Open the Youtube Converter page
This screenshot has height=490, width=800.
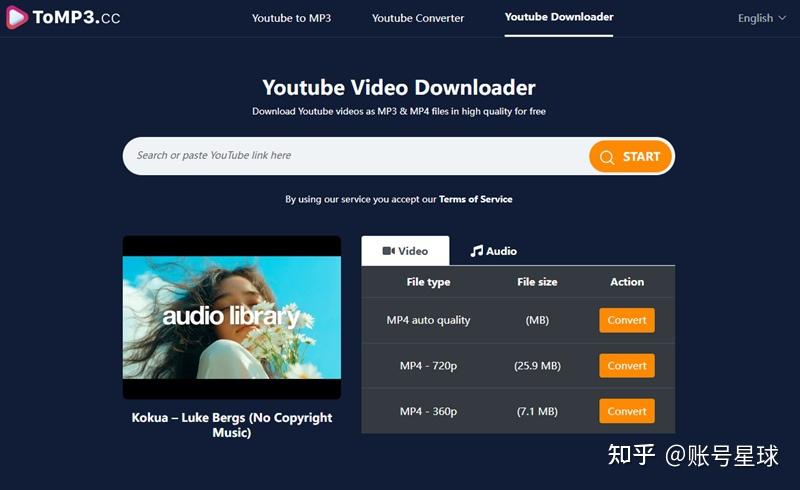(x=418, y=18)
